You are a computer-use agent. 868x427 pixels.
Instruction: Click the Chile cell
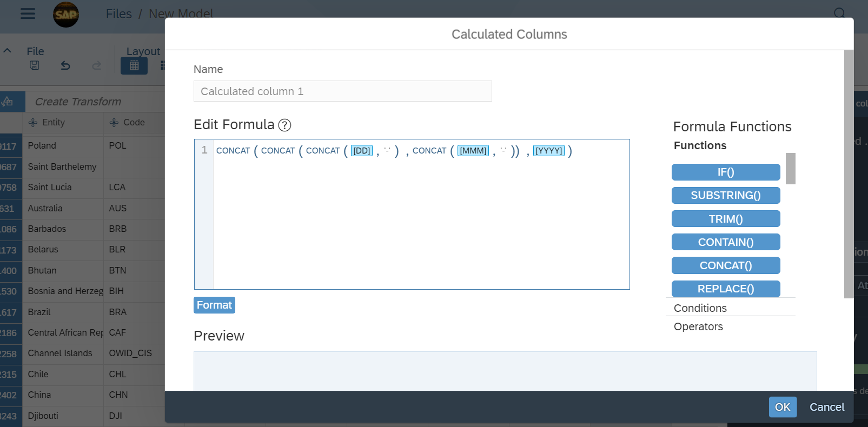pyautogui.click(x=63, y=375)
